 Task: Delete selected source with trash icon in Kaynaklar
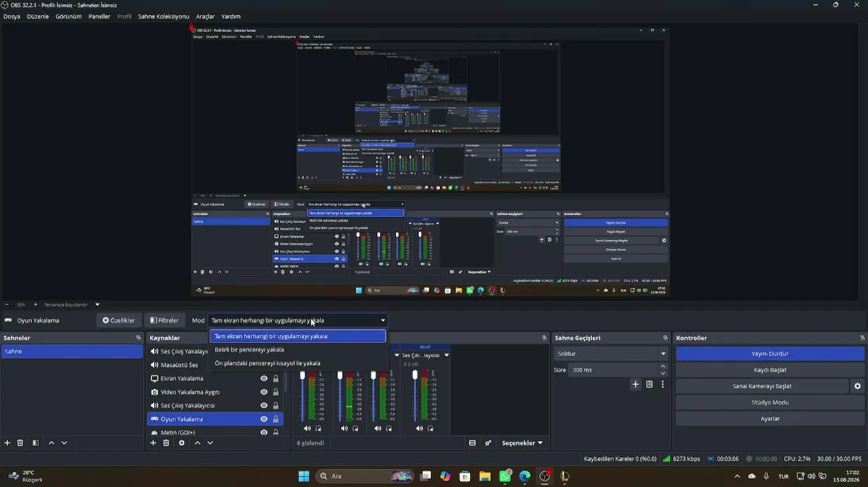point(166,443)
